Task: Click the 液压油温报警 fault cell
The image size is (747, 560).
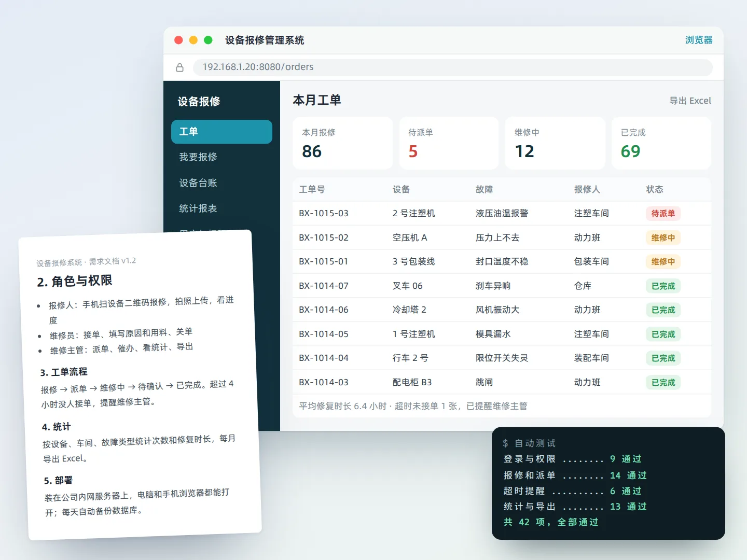Action: coord(502,213)
